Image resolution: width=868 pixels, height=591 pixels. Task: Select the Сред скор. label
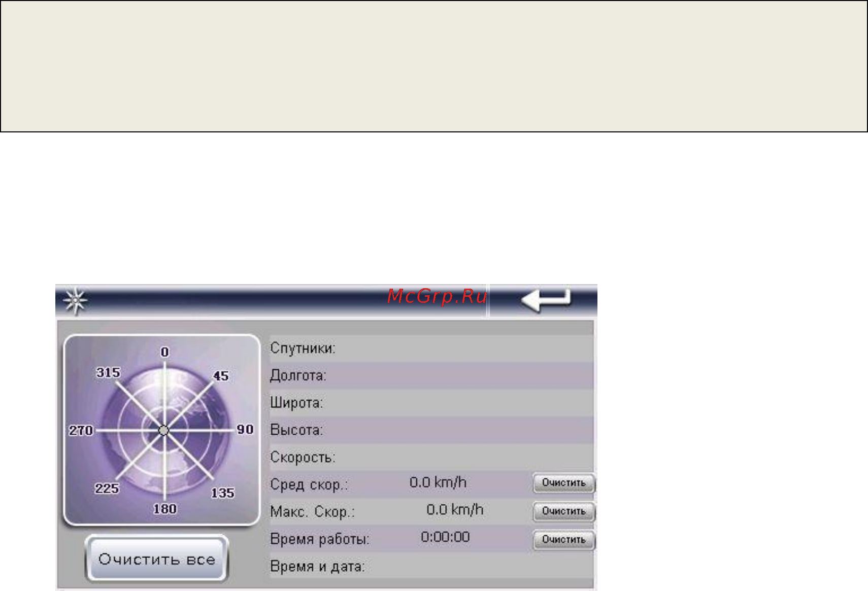309,484
